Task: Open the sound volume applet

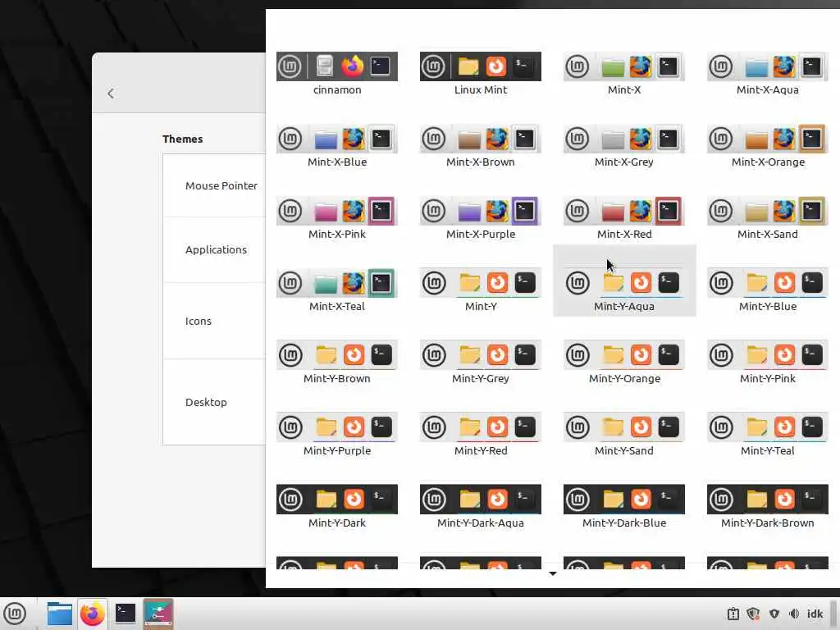Action: tap(794, 614)
